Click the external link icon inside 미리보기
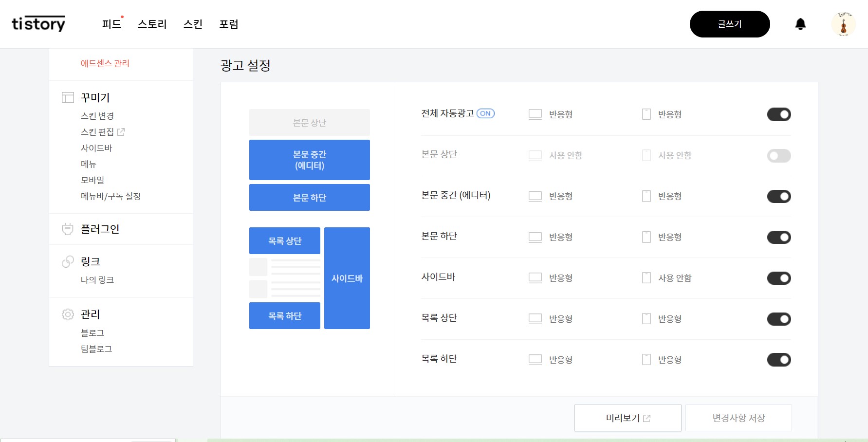 (647, 418)
